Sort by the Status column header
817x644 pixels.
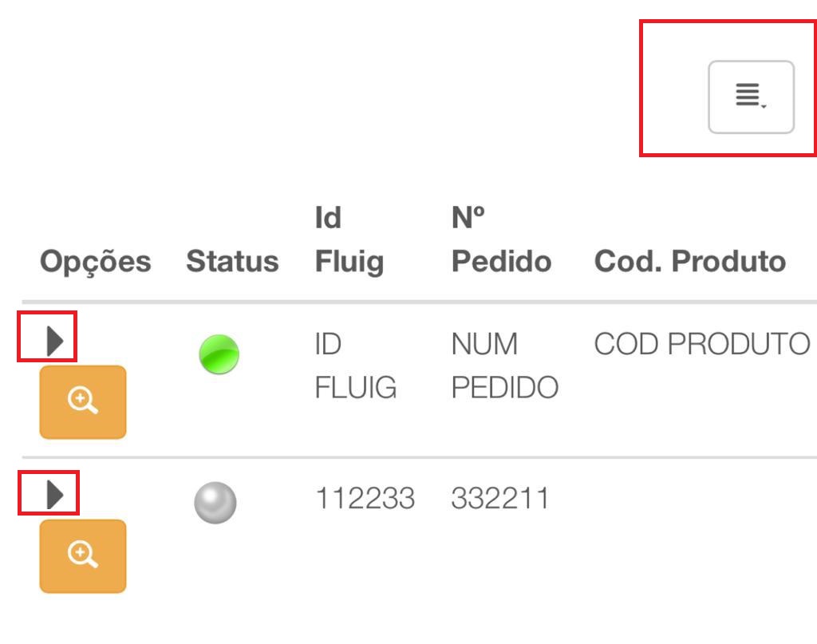tap(232, 261)
